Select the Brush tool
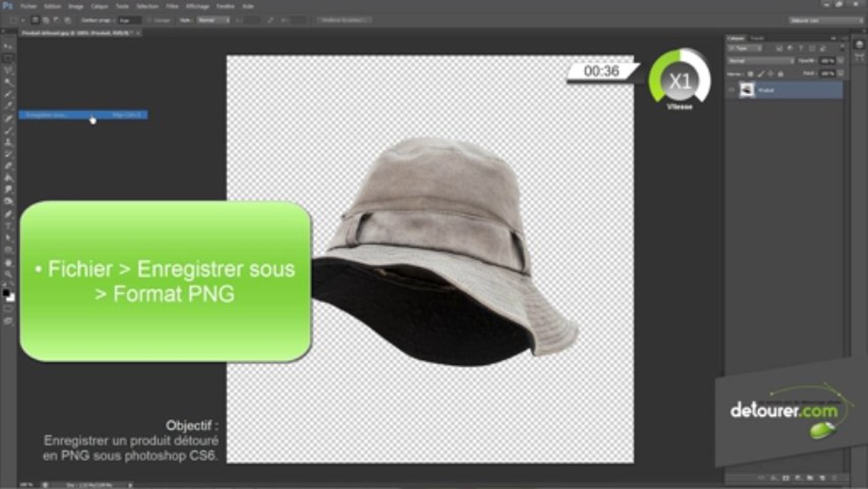 [x=9, y=132]
